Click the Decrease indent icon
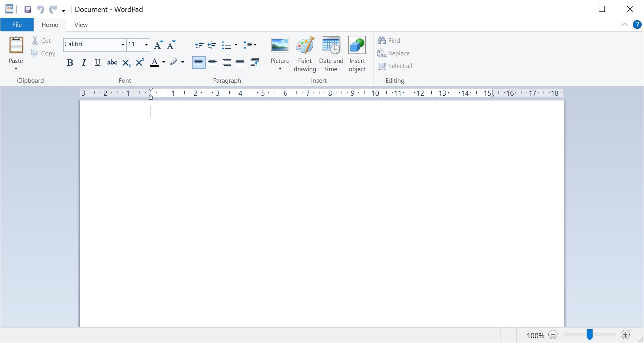Image resolution: width=644 pixels, height=343 pixels. coord(200,45)
